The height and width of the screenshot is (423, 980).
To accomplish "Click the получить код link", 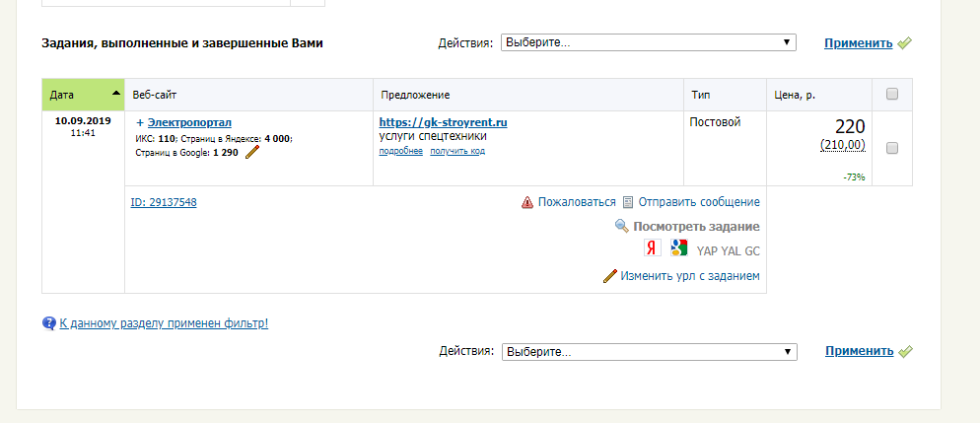I will coord(457,151).
